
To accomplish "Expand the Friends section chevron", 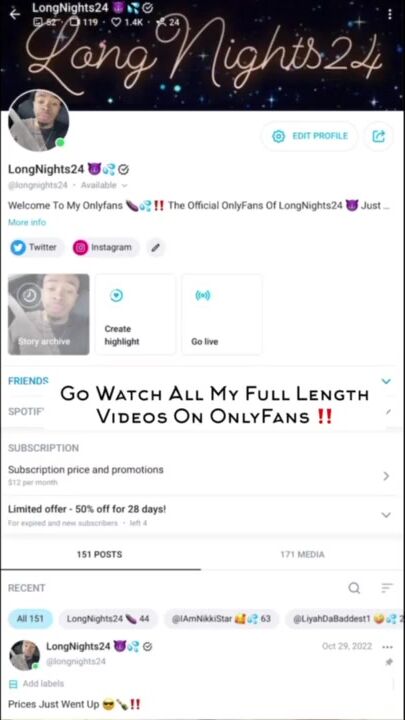I will (386, 381).
